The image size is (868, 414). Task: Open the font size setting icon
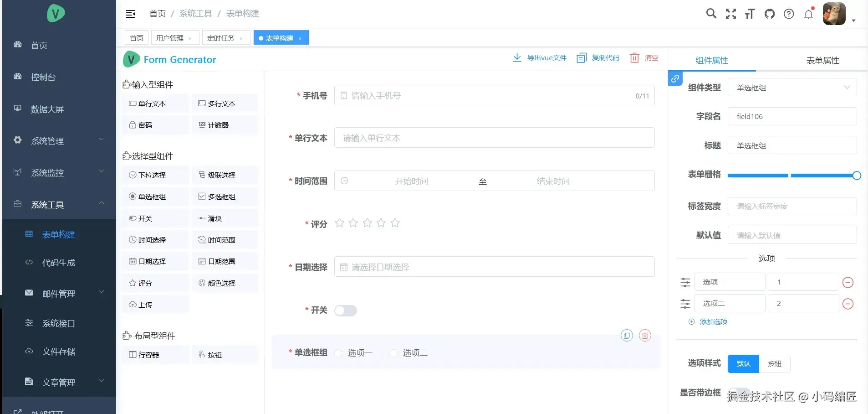pos(750,14)
